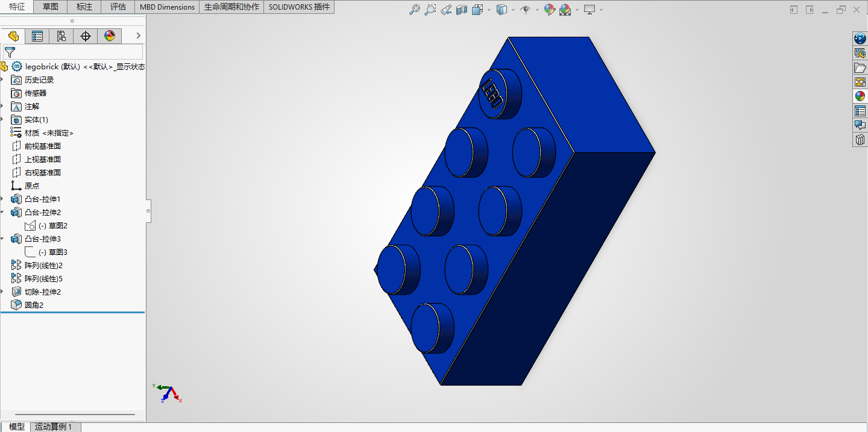This screenshot has height=432, width=868.
Task: Click the feature tree filter field
Action: [x=73, y=52]
